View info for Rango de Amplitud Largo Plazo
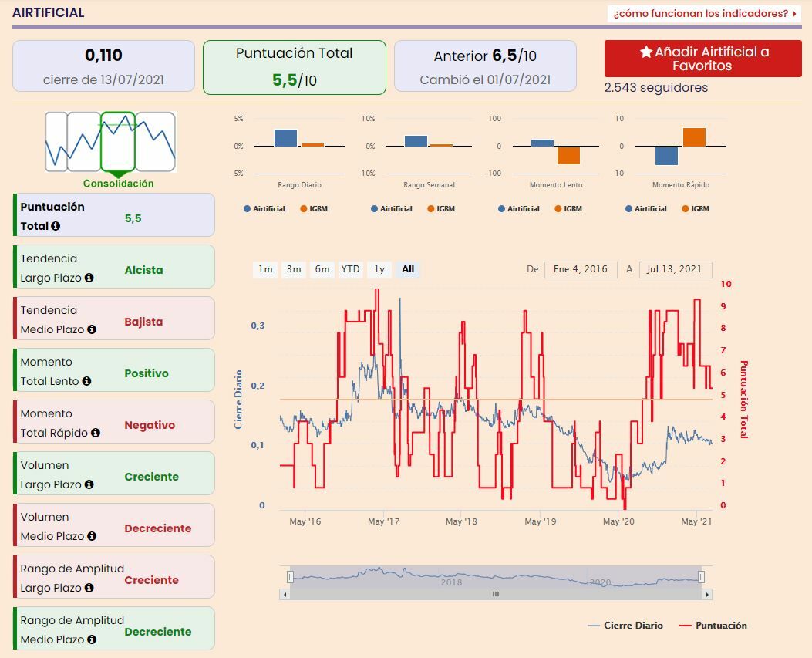 tap(89, 588)
